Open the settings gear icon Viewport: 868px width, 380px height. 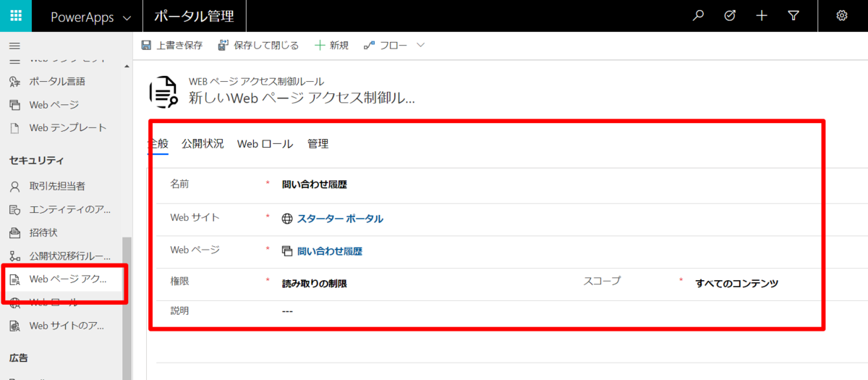pyautogui.click(x=842, y=16)
